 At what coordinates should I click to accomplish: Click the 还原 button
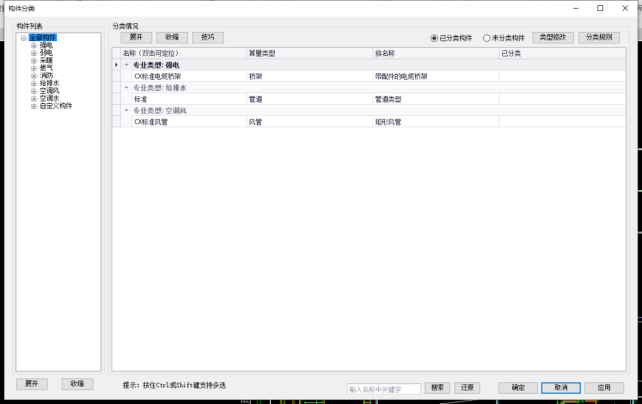466,387
